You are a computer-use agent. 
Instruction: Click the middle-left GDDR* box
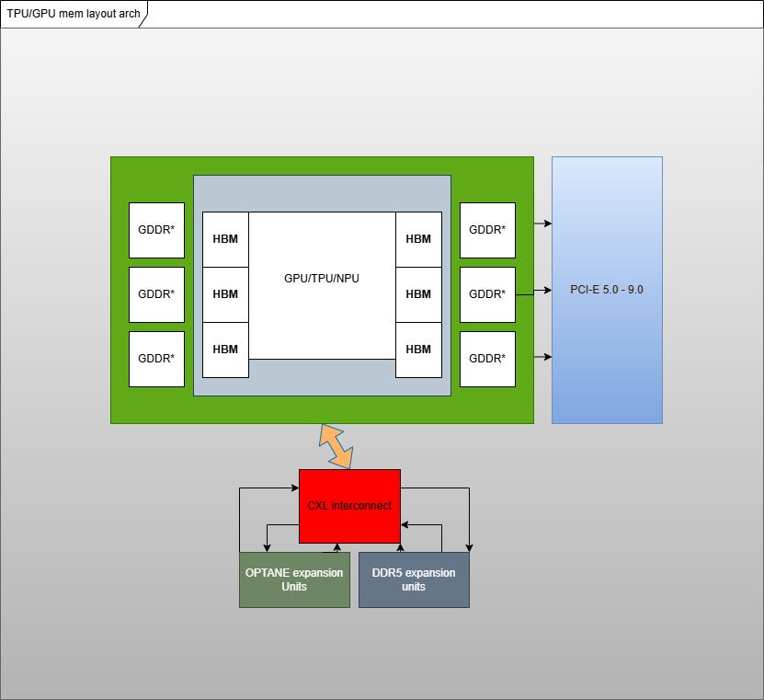[x=156, y=294]
